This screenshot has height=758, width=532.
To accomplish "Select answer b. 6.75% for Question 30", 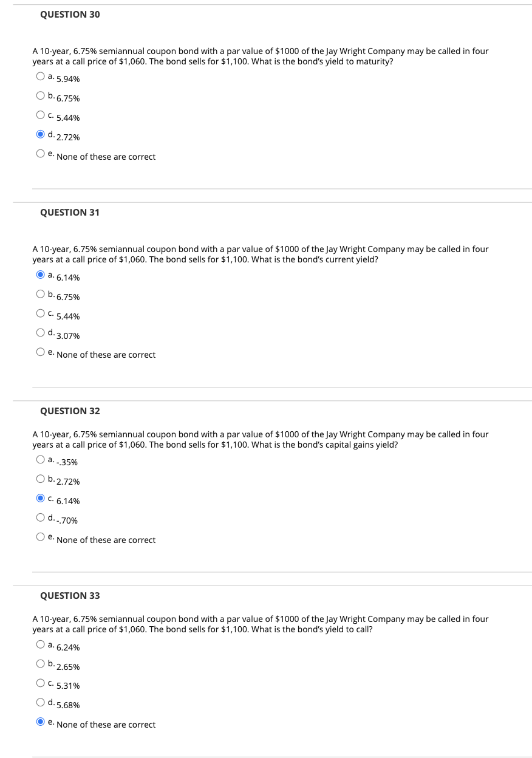I will pos(40,95).
